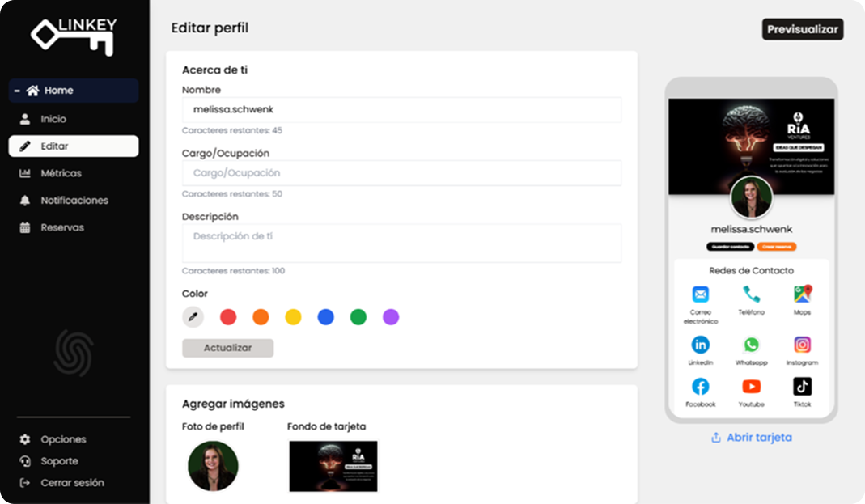The width and height of the screenshot is (865, 504).
Task: Click the Correo electrónico mail icon
Action: tap(700, 294)
